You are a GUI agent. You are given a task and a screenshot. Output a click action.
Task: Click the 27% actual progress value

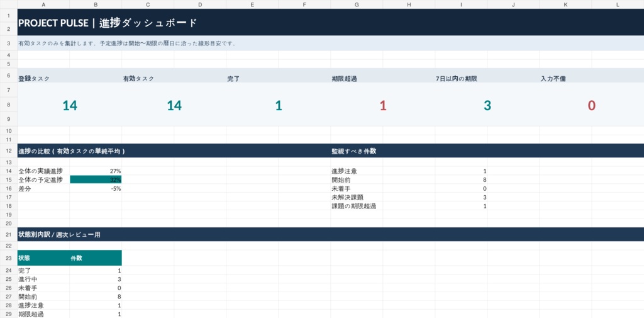click(116, 171)
